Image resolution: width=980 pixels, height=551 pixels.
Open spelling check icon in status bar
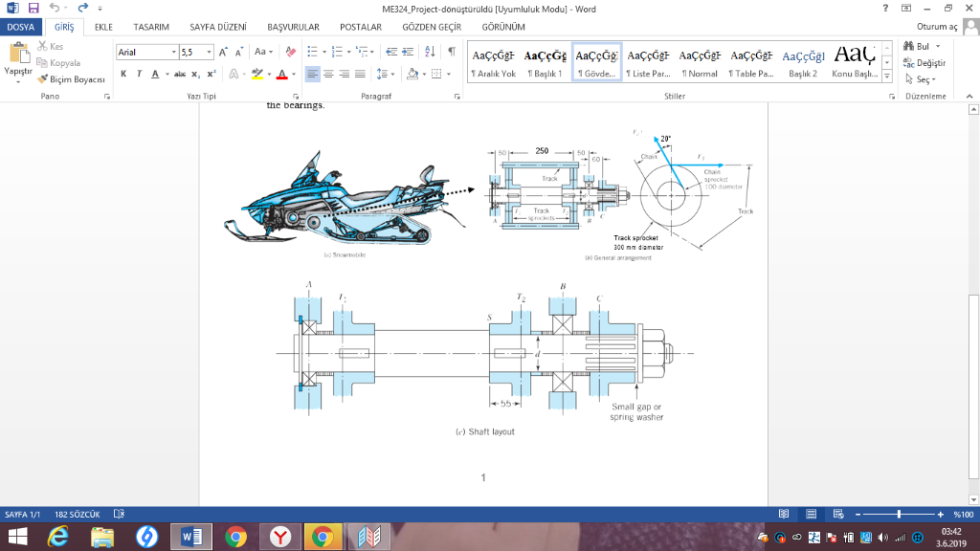[x=119, y=514]
